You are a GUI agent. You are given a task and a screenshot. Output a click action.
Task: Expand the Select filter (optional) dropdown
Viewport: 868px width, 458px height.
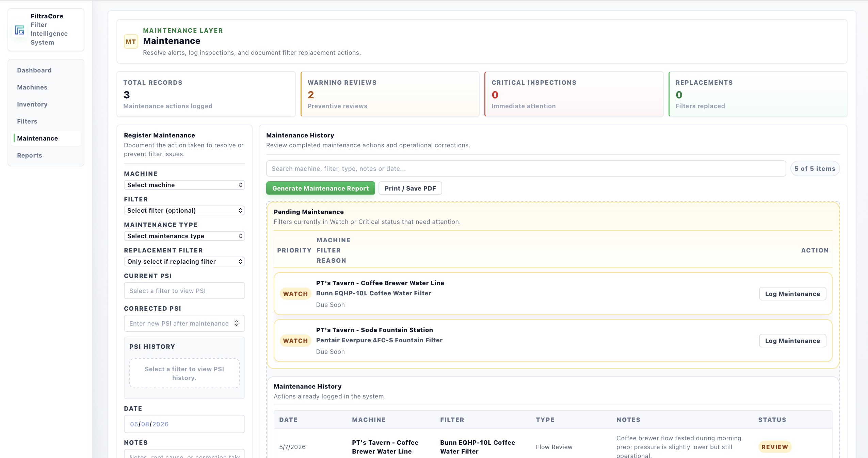coord(184,211)
